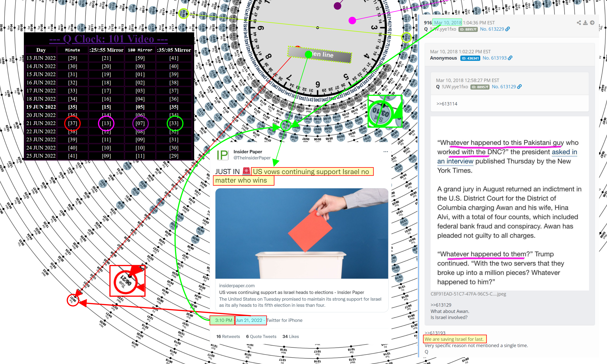Screen dimensions: 607x364
Task: Click the post number 916
Action: click(x=428, y=23)
